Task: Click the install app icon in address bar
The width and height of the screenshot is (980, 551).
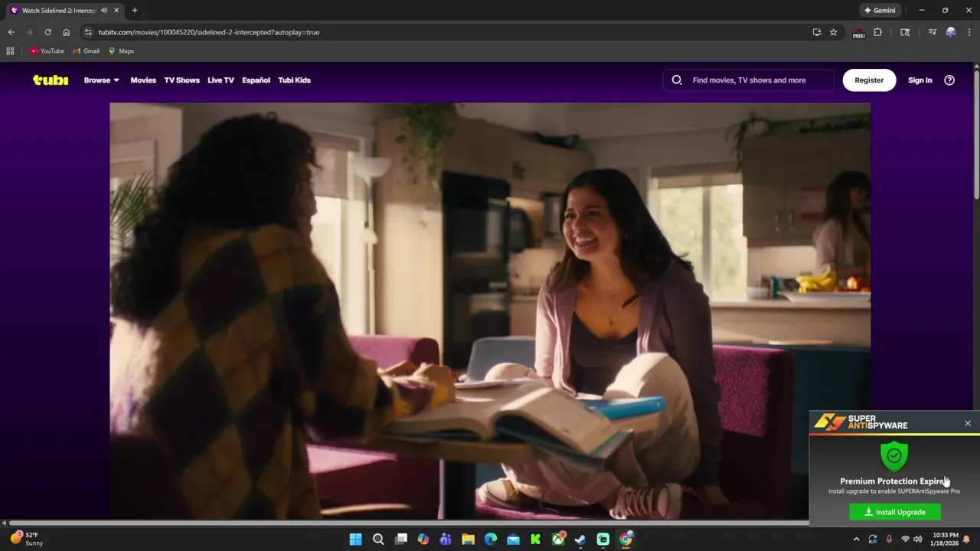Action: 817,32
